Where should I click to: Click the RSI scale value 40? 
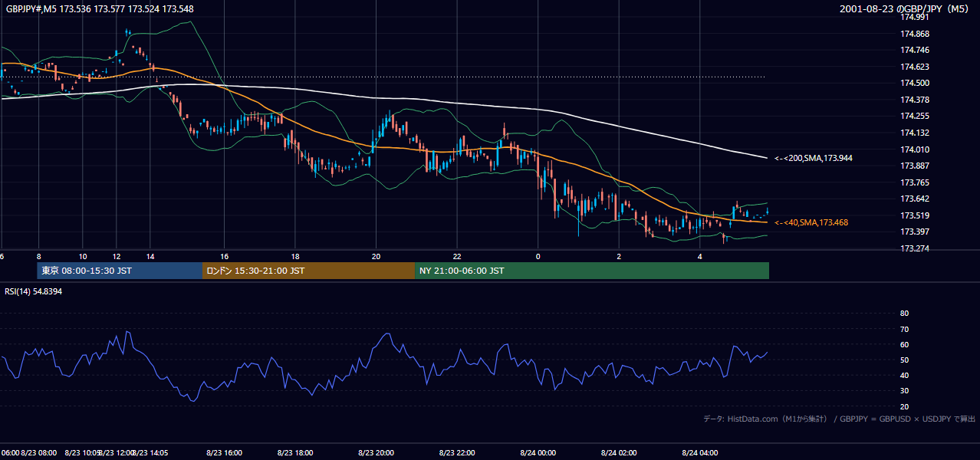click(x=904, y=375)
